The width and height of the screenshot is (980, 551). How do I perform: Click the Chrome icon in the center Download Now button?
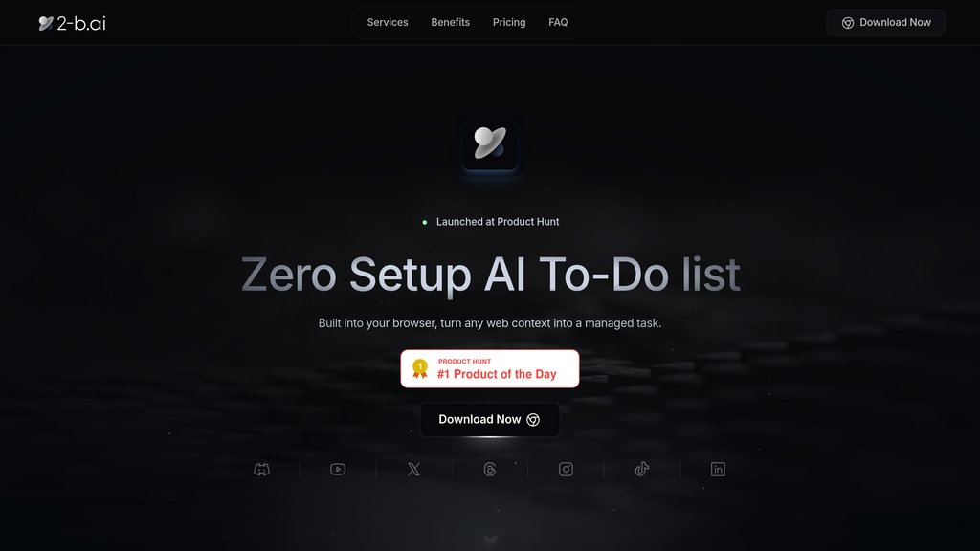tap(533, 420)
